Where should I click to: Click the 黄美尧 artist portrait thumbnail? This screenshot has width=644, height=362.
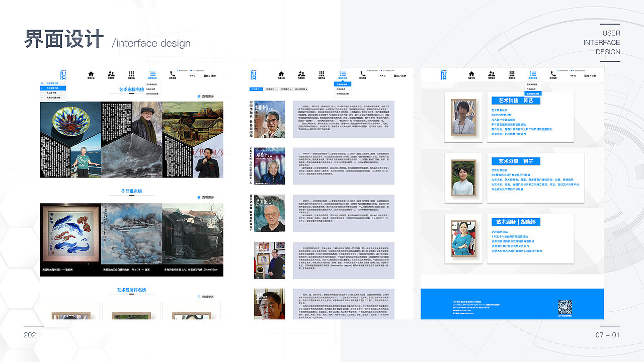[x=270, y=213]
